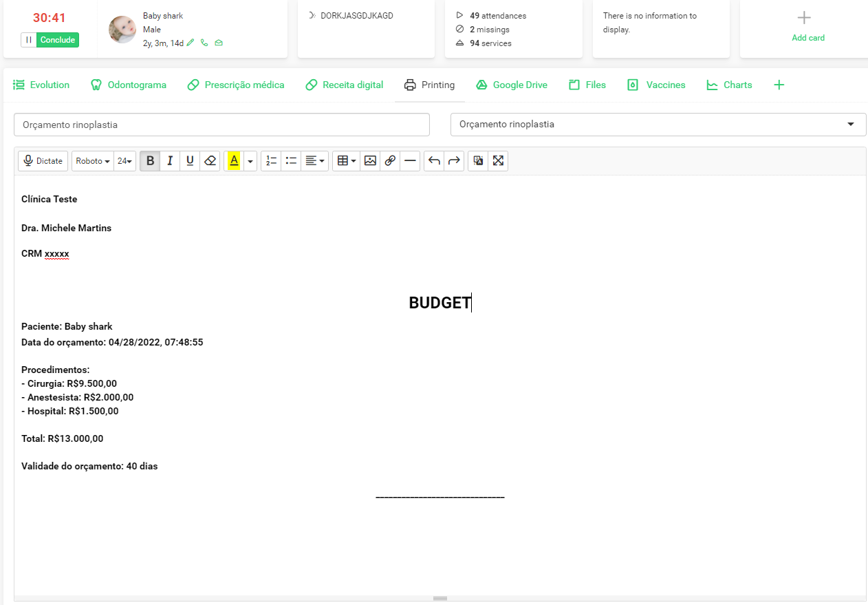This screenshot has width=868, height=605.
Task: Toggle underline formatting
Action: click(x=190, y=161)
